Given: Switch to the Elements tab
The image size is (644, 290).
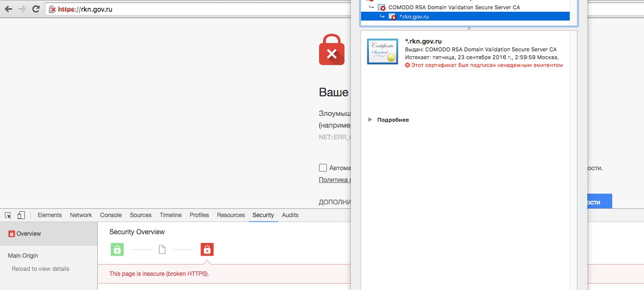Looking at the screenshot, I should point(50,215).
